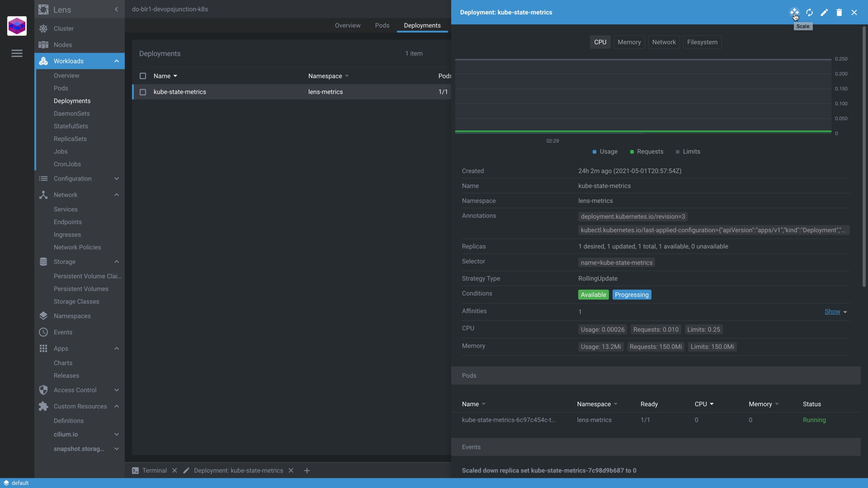Image resolution: width=868 pixels, height=488 pixels.
Task: Add a new dock tab with plus
Action: pos(307,470)
